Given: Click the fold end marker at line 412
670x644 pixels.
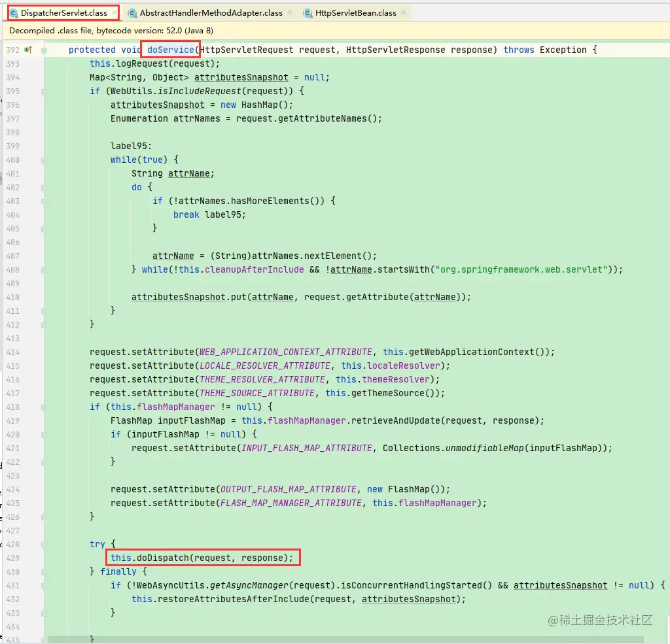Looking at the screenshot, I should pyautogui.click(x=44, y=324).
